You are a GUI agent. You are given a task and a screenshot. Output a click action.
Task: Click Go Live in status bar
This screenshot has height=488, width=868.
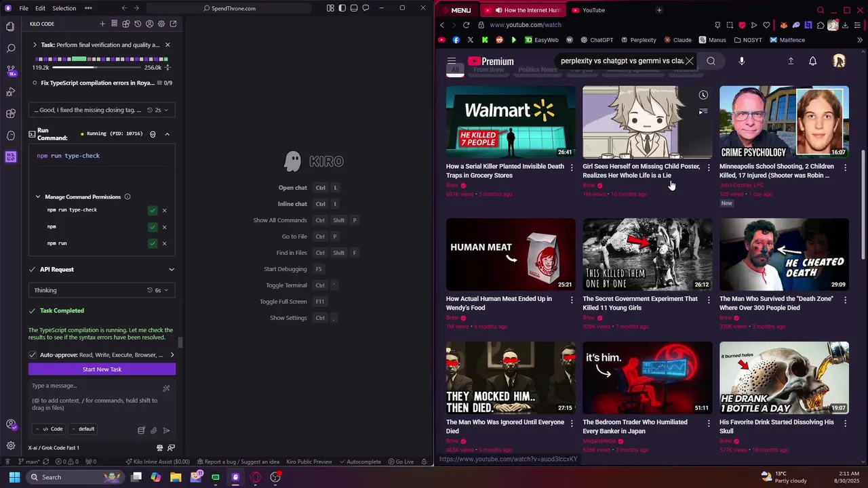[x=400, y=462]
